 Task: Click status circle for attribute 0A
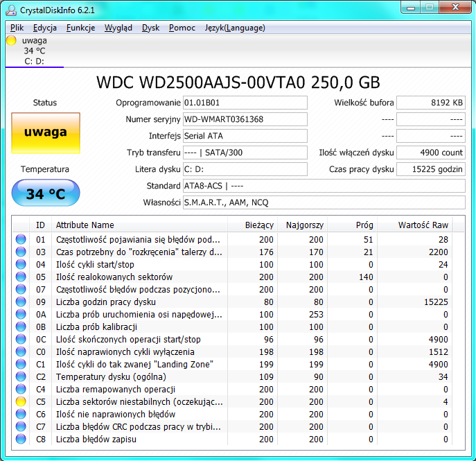click(21, 314)
